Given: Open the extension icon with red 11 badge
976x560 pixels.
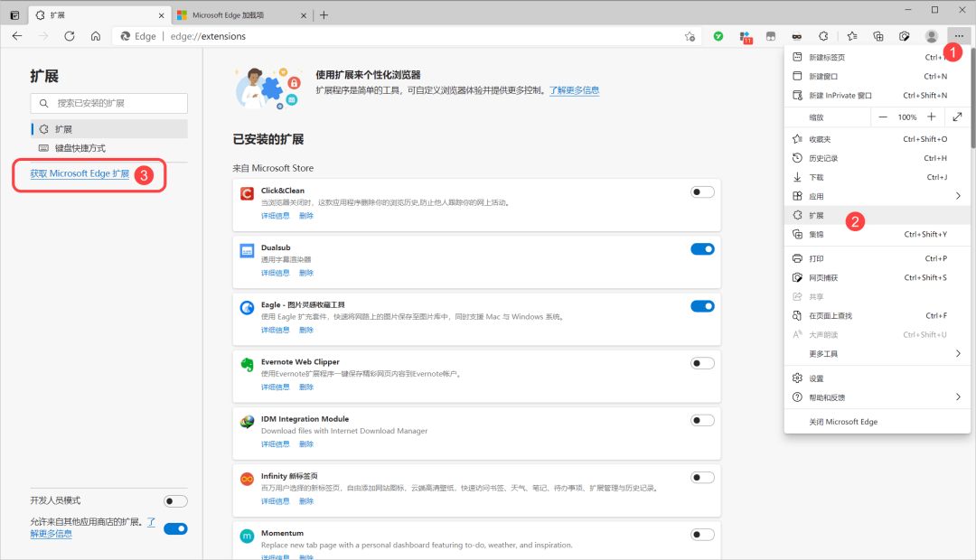Looking at the screenshot, I should (x=745, y=37).
